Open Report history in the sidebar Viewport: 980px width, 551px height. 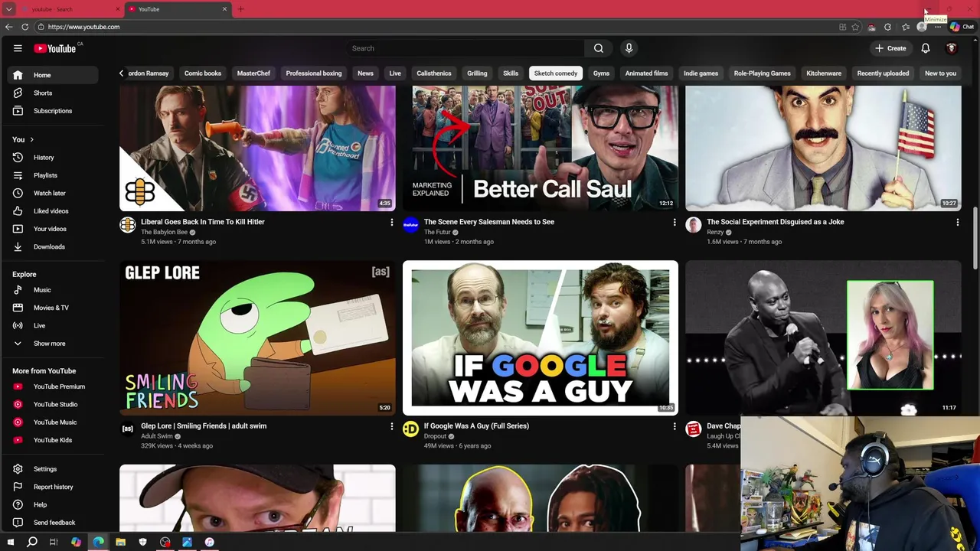[x=52, y=487]
